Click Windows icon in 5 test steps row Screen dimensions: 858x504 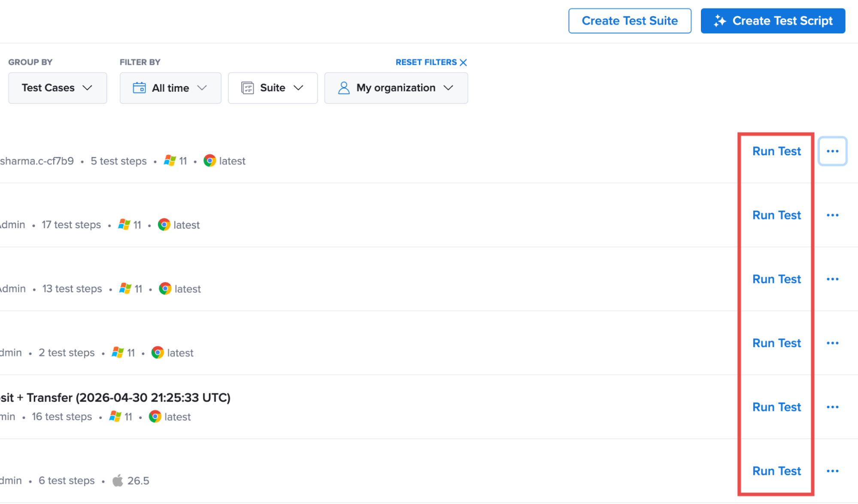(x=170, y=161)
